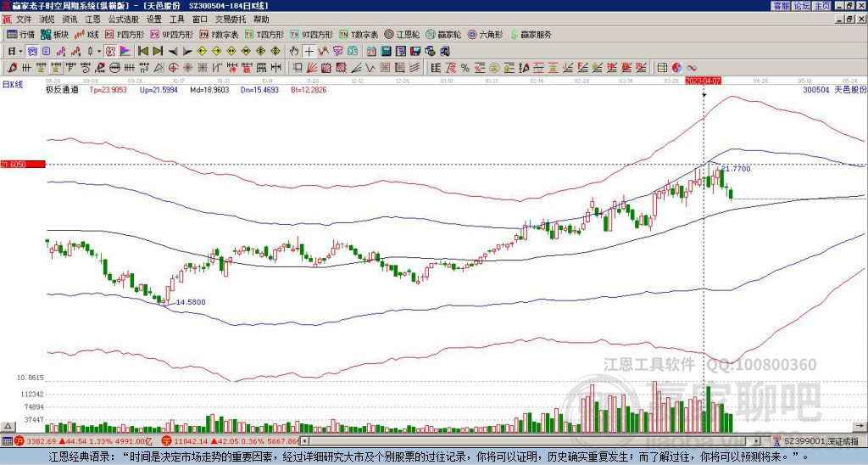Select the hand pan tool
The width and height of the screenshot is (868, 465).
coord(294,51)
